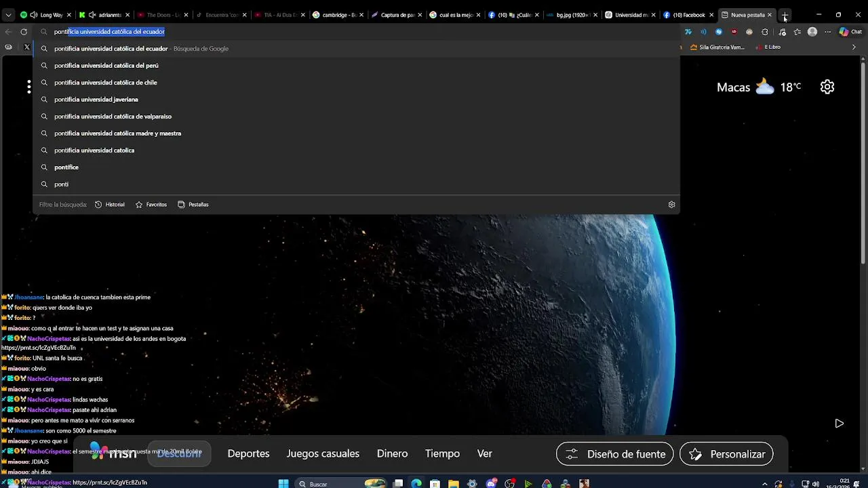Reload the page with refresh icon
Image resolution: width=868 pixels, height=488 pixels.
pos(24,32)
